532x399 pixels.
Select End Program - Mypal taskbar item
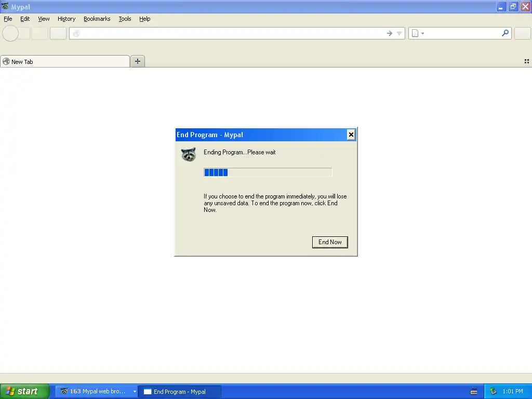(180, 392)
